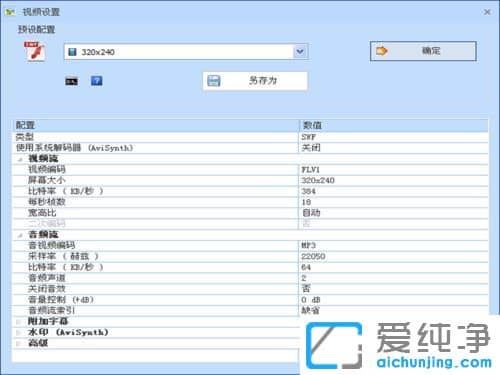Screen dimensions: 500x375
Task: Click the 数值 column header
Action: click(x=394, y=125)
